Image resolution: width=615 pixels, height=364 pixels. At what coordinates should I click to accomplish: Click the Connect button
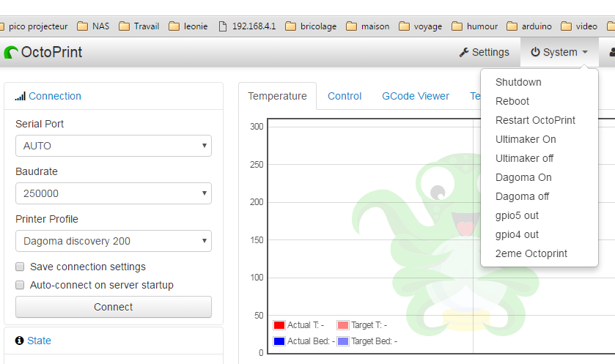(x=114, y=307)
